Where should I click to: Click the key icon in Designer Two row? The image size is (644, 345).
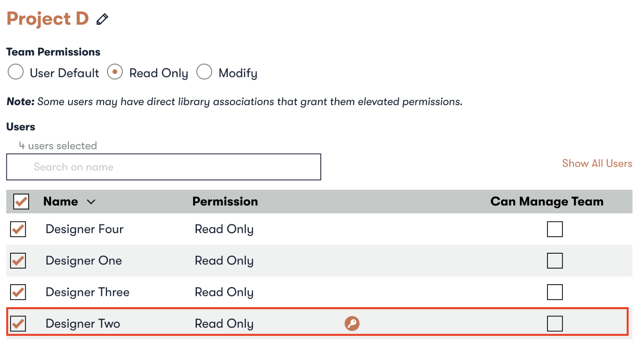pyautogui.click(x=352, y=323)
